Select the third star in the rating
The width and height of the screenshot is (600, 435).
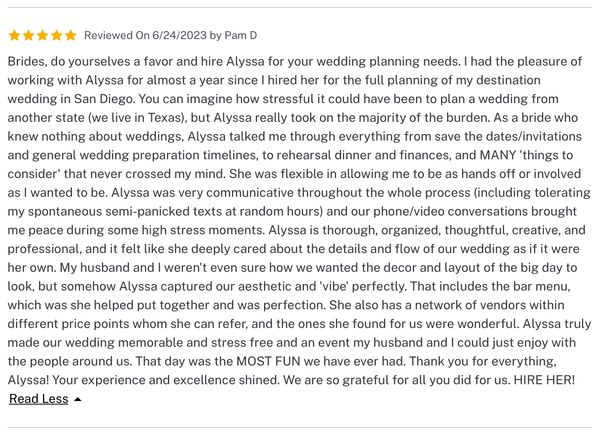(x=42, y=35)
